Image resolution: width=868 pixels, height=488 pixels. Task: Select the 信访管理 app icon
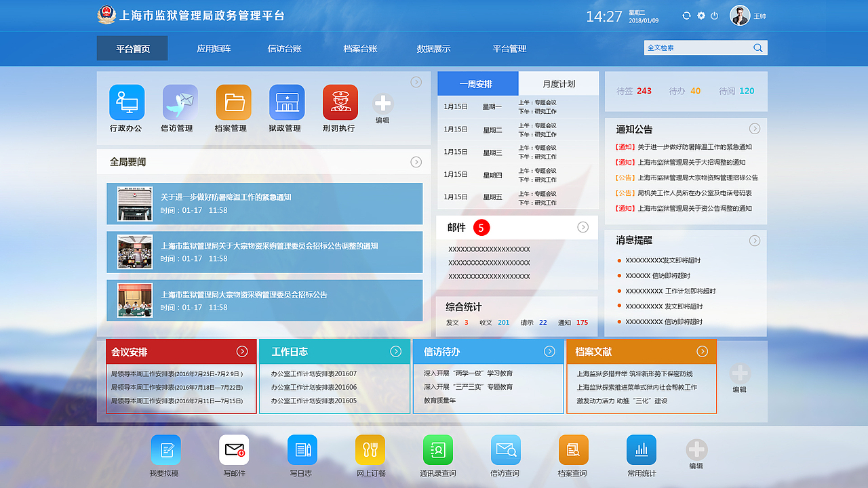click(179, 103)
